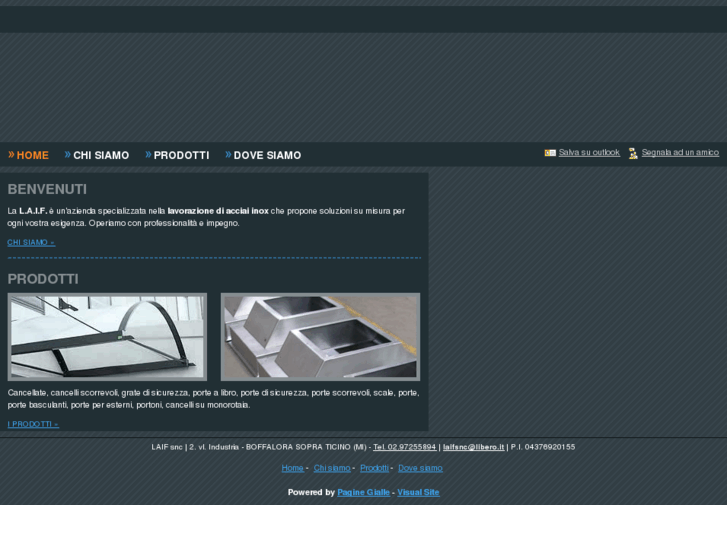Image resolution: width=727 pixels, height=545 pixels.
Task: Open DOVE SIAMO in the navigation bar
Action: [x=268, y=155]
